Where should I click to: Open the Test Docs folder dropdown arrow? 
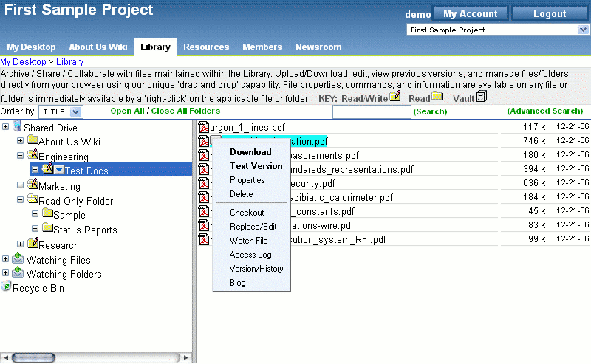point(59,170)
